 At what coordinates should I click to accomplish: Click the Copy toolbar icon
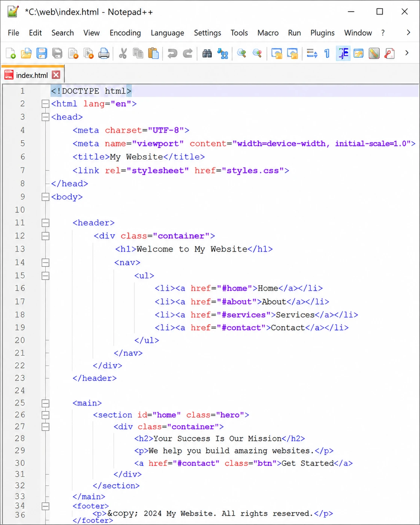tap(138, 53)
